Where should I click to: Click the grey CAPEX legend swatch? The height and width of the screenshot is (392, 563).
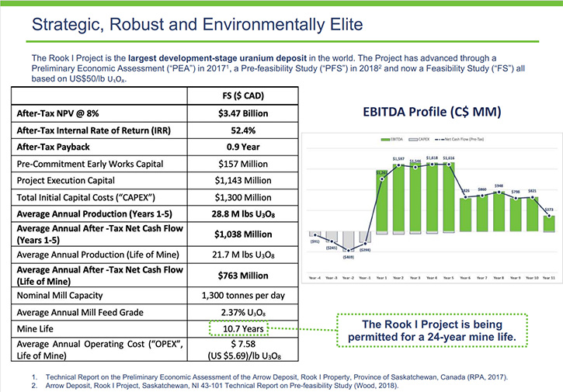413,139
